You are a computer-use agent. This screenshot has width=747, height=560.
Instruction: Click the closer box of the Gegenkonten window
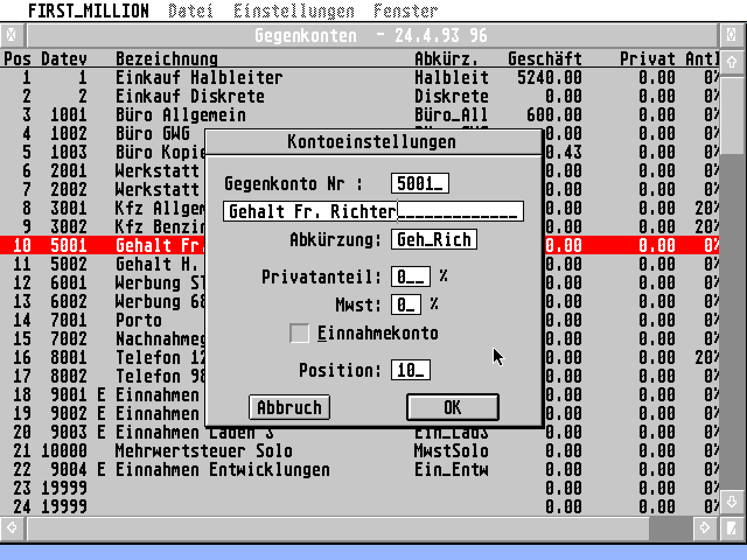(12, 34)
